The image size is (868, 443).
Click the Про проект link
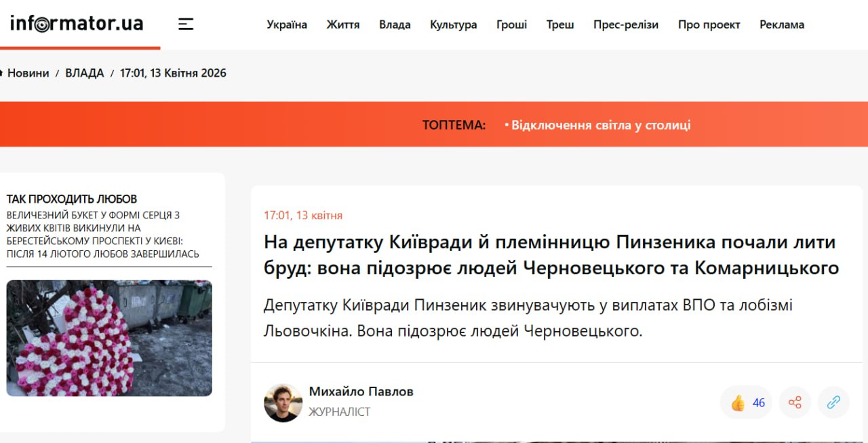click(709, 24)
